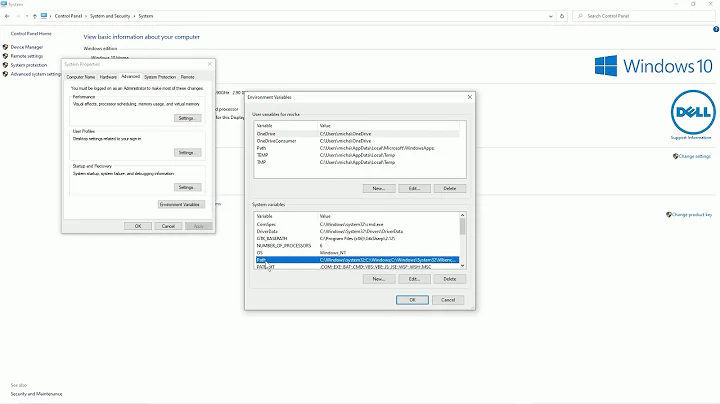Select the OneDrive user variable row
720x404 pixels.
pos(357,134)
